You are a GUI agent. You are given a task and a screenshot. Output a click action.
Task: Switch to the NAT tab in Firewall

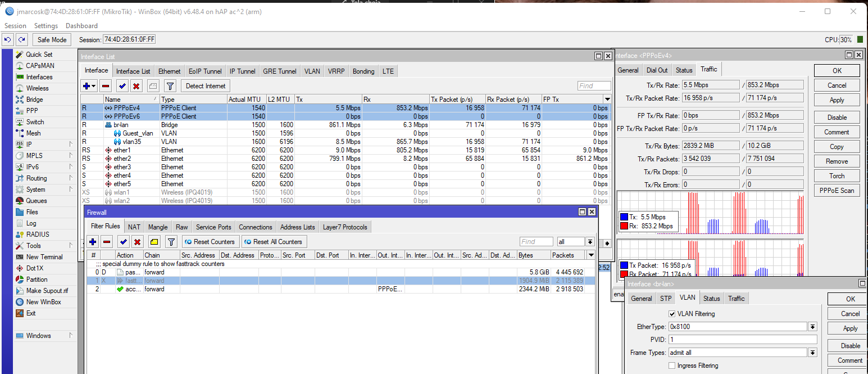pos(134,227)
